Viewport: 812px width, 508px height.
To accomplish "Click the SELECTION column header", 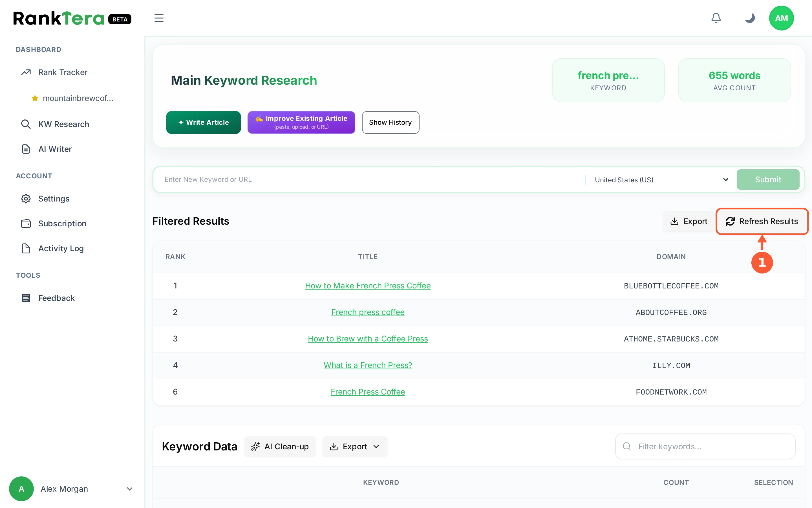I will coord(773,483).
